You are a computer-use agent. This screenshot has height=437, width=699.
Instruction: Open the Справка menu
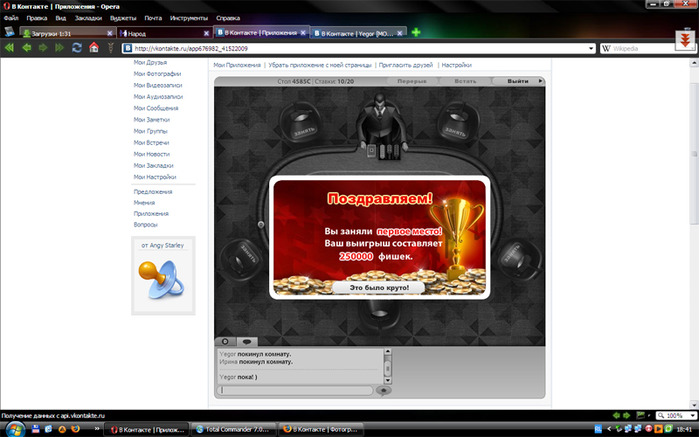[228, 18]
